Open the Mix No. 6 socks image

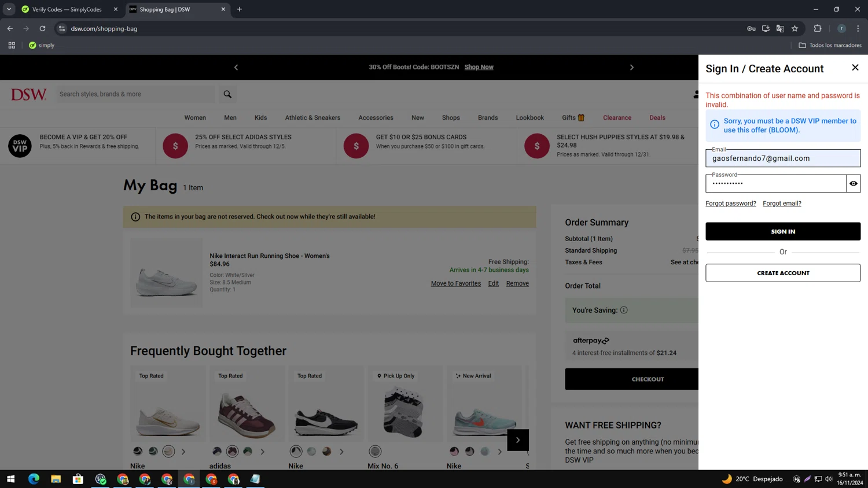pyautogui.click(x=405, y=404)
